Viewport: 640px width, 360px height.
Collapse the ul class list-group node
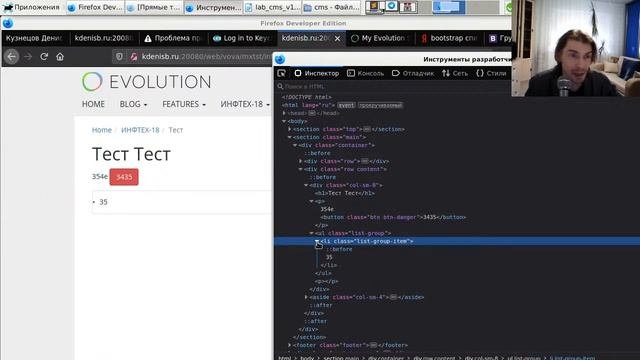click(311, 233)
